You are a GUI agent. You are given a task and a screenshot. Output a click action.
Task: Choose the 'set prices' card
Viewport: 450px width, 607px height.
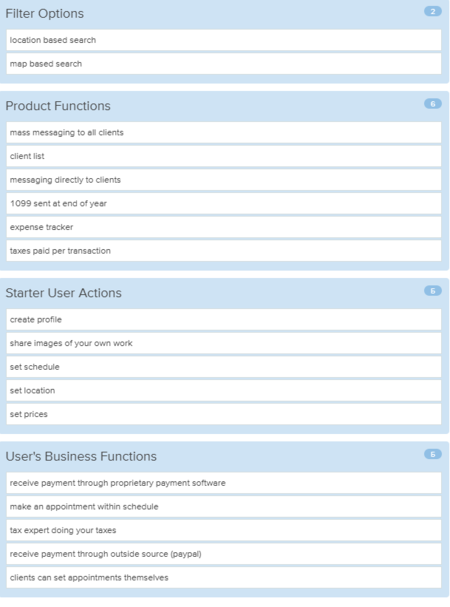point(224,414)
